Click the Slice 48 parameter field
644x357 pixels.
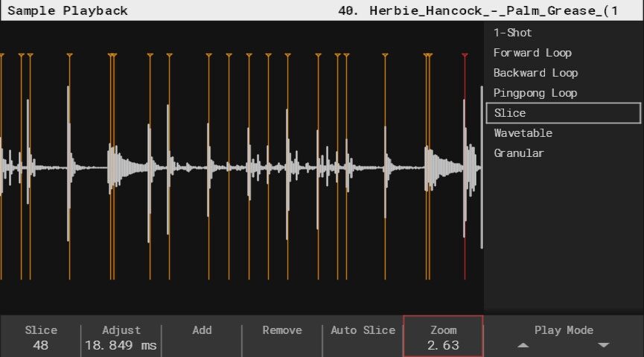(41, 338)
